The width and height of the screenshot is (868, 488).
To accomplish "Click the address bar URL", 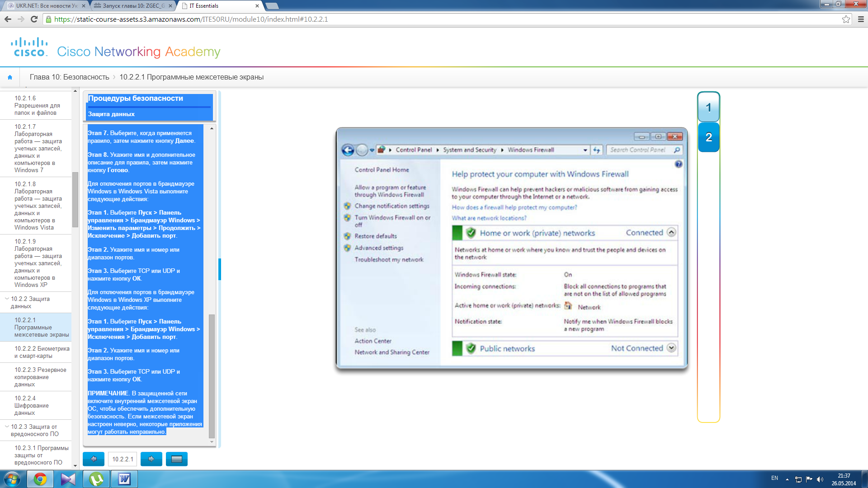I will coord(191,19).
